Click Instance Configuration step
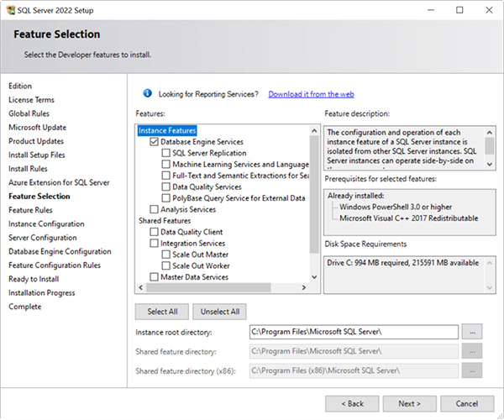Viewport: 504px width, 420px height. pos(46,224)
